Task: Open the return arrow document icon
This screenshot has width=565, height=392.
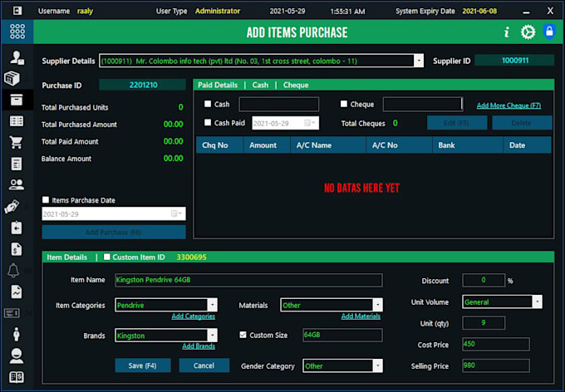Action: [17, 228]
